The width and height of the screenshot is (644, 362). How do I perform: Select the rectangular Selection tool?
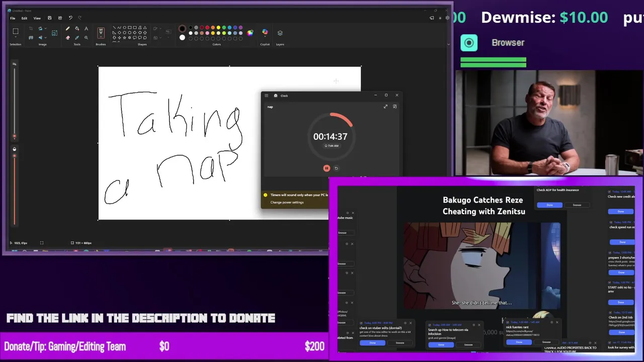point(16,31)
